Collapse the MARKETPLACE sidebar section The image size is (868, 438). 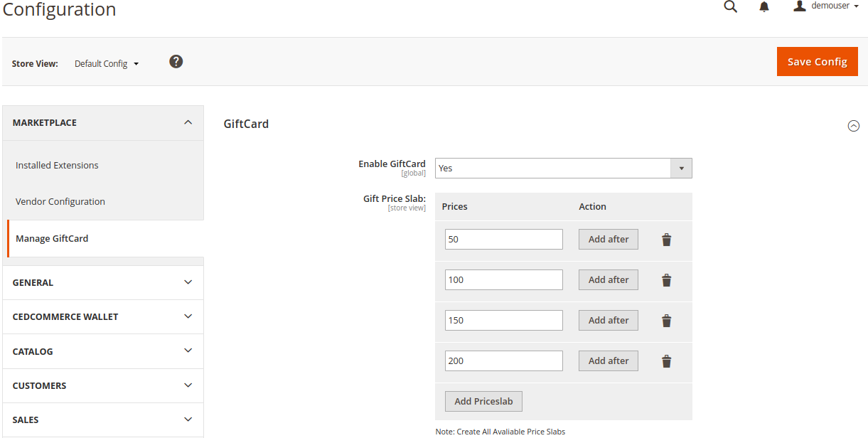pyautogui.click(x=103, y=123)
